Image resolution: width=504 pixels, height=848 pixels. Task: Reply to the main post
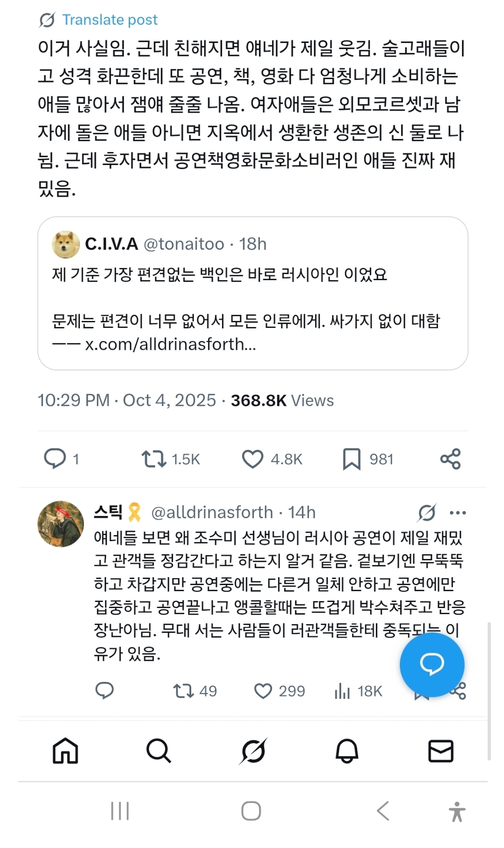(x=55, y=458)
